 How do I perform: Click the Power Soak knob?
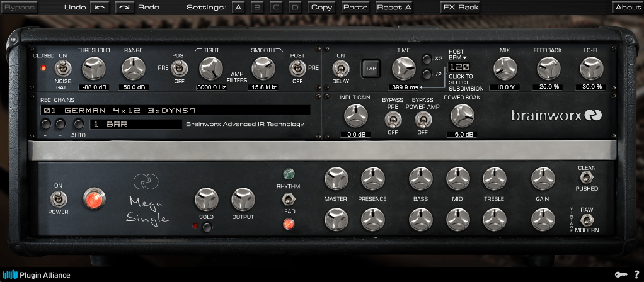point(462,116)
